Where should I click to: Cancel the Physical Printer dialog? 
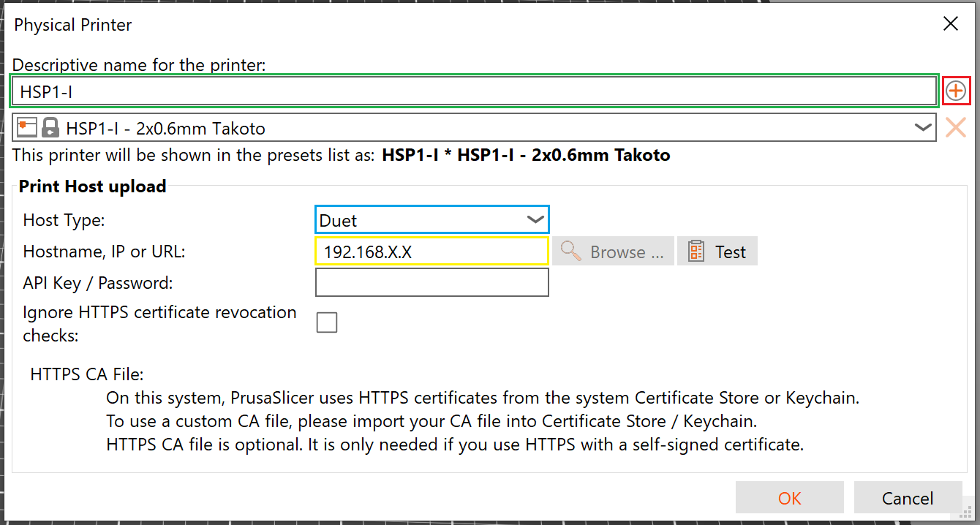coord(907,498)
